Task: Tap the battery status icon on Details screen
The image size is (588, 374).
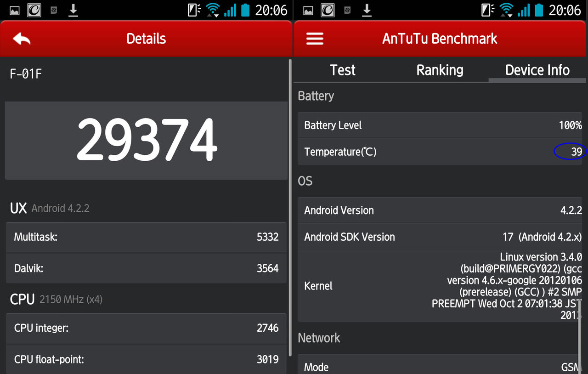Action: pyautogui.click(x=246, y=10)
